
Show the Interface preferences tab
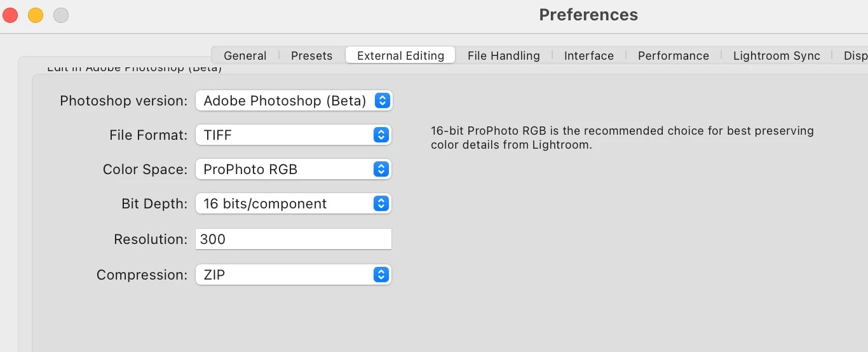(589, 56)
